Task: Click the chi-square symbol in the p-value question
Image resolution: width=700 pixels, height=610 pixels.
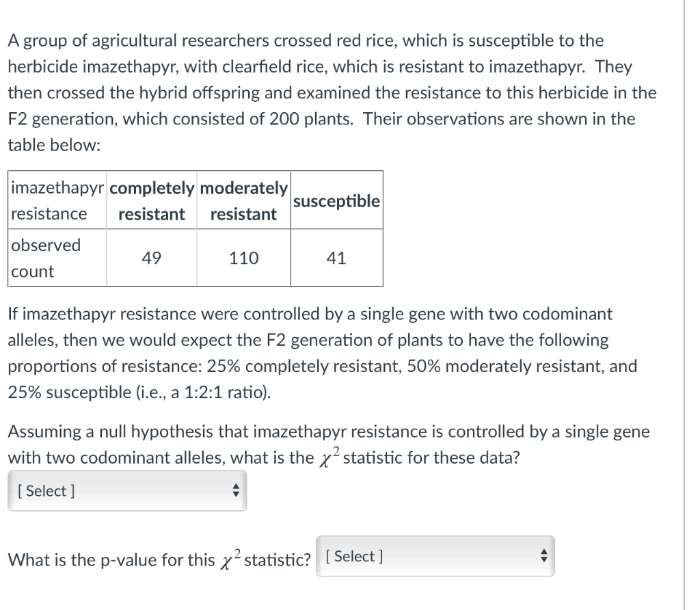Action: [x=230, y=558]
